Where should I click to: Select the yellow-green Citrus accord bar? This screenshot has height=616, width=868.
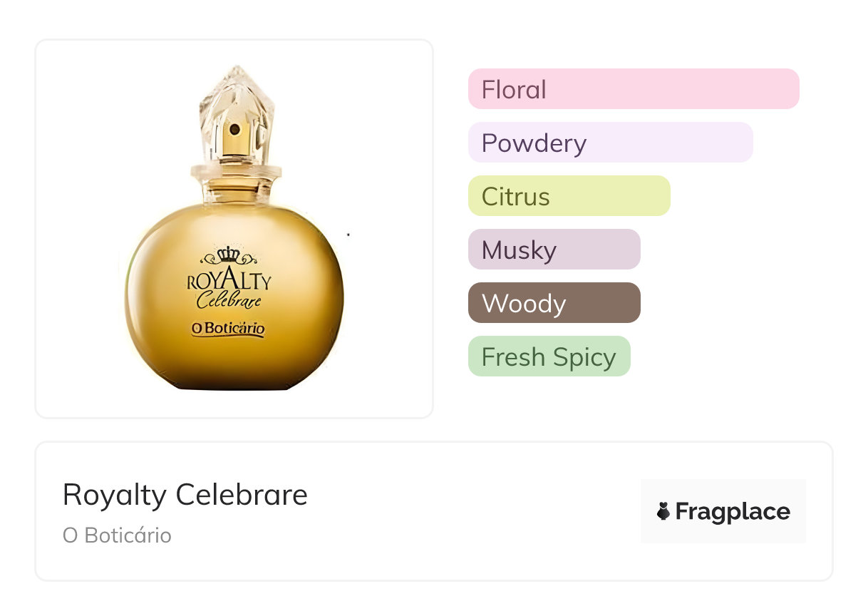(x=569, y=196)
